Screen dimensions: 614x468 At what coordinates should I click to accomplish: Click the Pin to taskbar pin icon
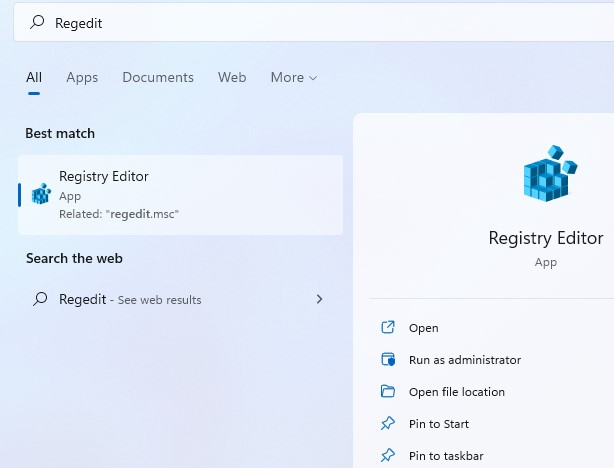(x=388, y=455)
